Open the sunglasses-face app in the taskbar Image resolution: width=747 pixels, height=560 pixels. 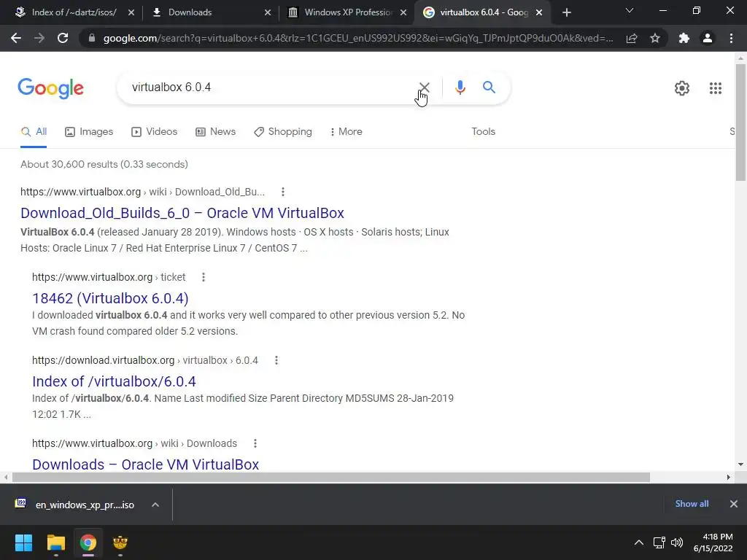pos(120,542)
